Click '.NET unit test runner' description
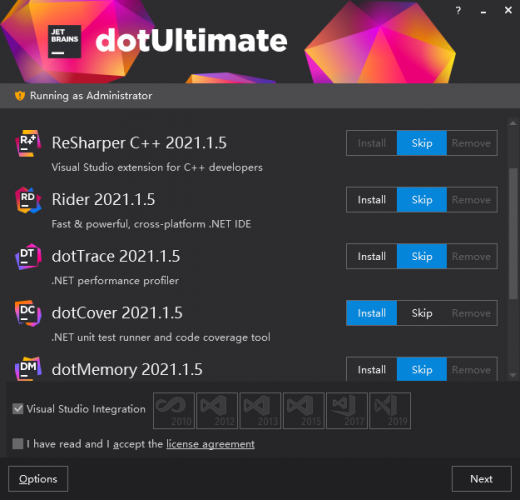The height and width of the screenshot is (500, 520). pyautogui.click(x=161, y=337)
